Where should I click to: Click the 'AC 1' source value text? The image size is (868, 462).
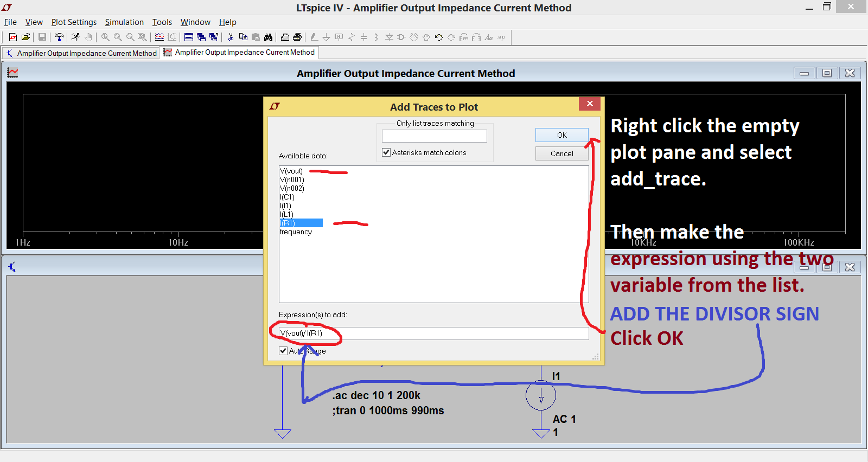[564, 419]
